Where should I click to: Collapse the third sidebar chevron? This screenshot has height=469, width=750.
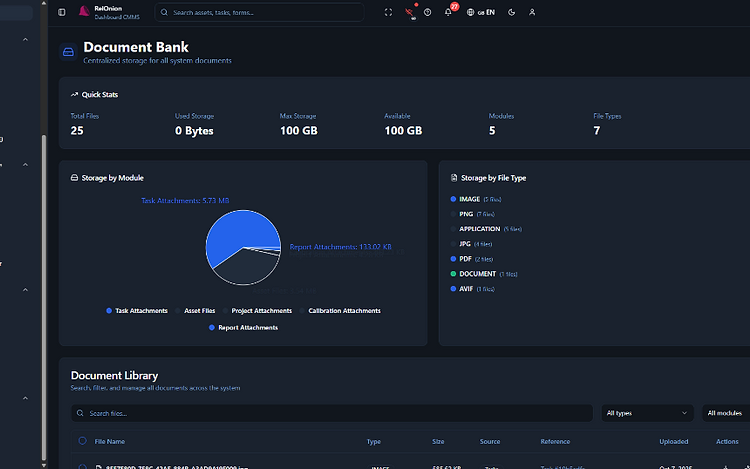click(25, 290)
